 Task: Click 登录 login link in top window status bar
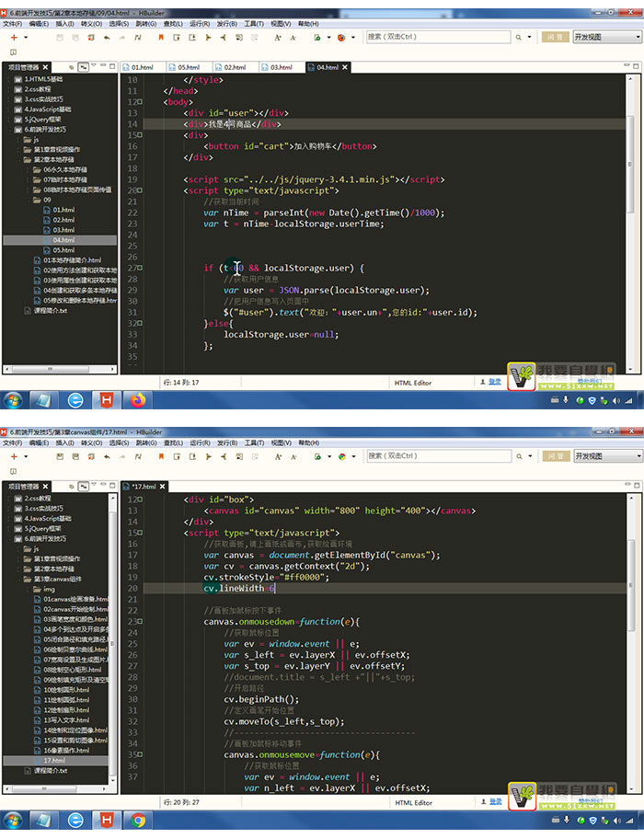pyautogui.click(x=495, y=382)
